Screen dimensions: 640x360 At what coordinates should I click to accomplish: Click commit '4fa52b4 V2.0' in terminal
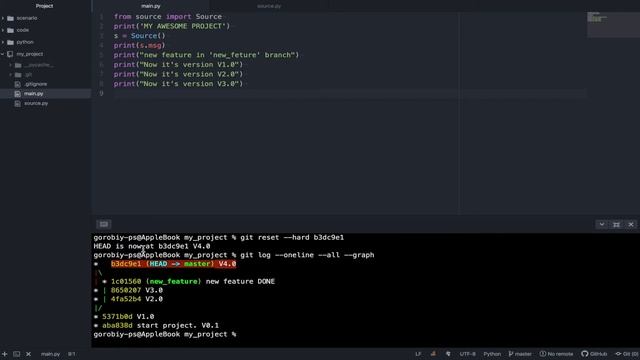pyautogui.click(x=137, y=299)
